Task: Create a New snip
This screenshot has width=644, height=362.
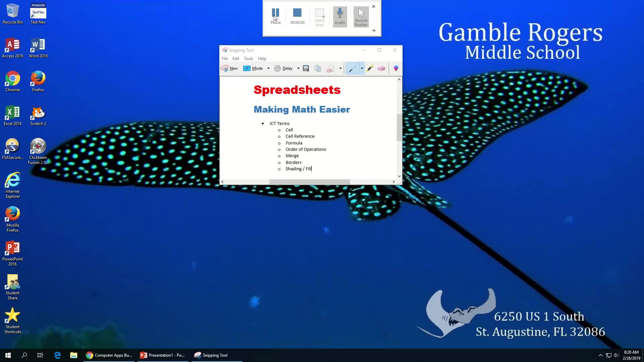Action: tap(230, 68)
